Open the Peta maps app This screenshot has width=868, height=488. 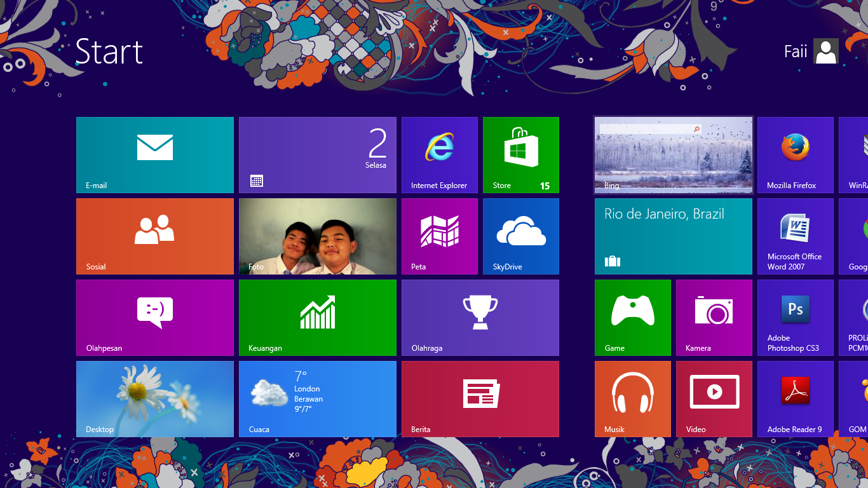(439, 236)
